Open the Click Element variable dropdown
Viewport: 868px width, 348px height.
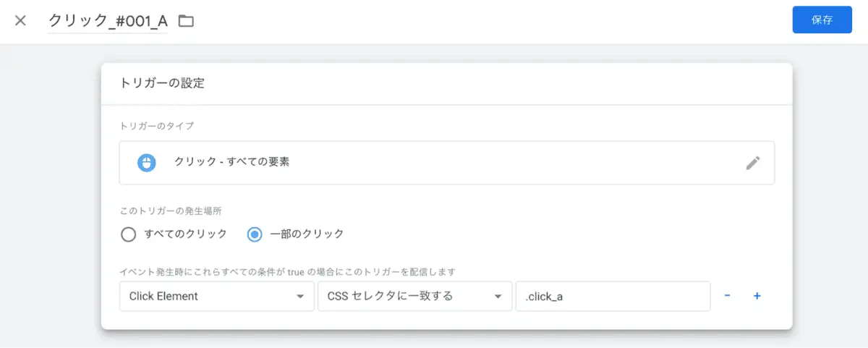(x=216, y=296)
